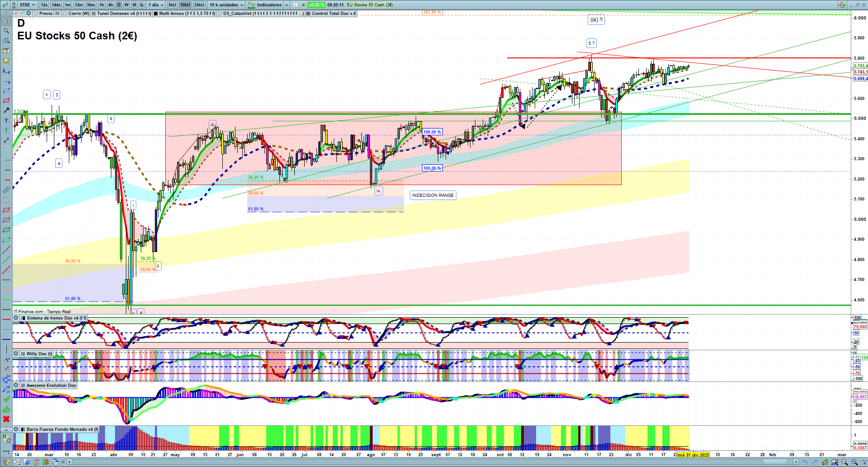Toggle the Precio checkbox
The height and width of the screenshot is (467, 868).
tap(36, 14)
